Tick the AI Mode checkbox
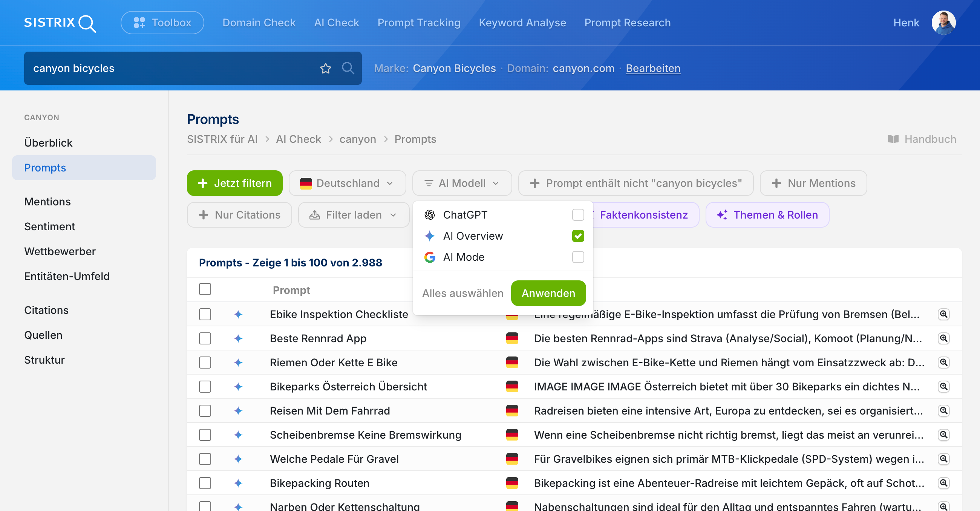 coord(577,257)
